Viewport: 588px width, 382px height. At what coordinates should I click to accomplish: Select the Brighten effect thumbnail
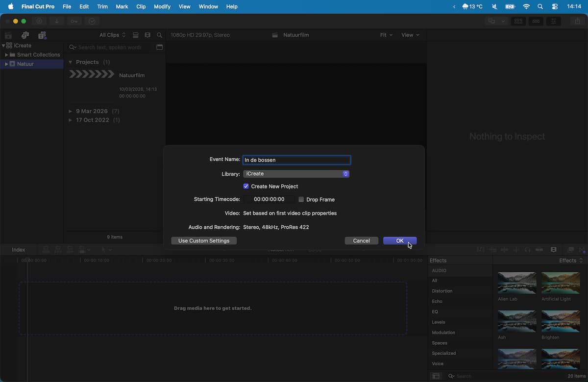coord(561,321)
